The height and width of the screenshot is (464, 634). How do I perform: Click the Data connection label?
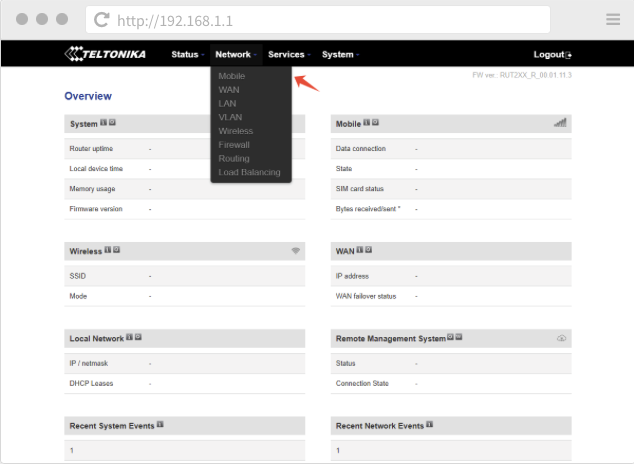(361, 149)
